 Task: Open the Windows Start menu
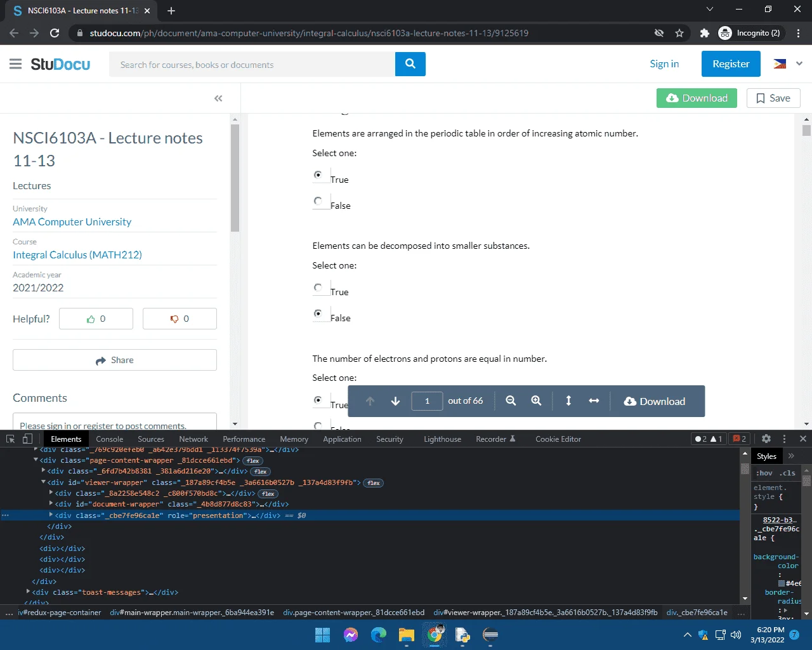(x=322, y=635)
